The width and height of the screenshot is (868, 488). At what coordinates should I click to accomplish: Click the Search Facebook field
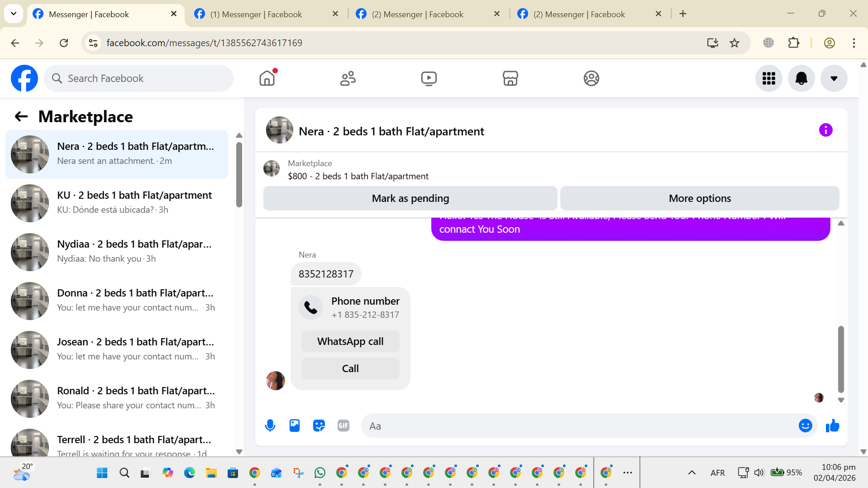point(138,78)
